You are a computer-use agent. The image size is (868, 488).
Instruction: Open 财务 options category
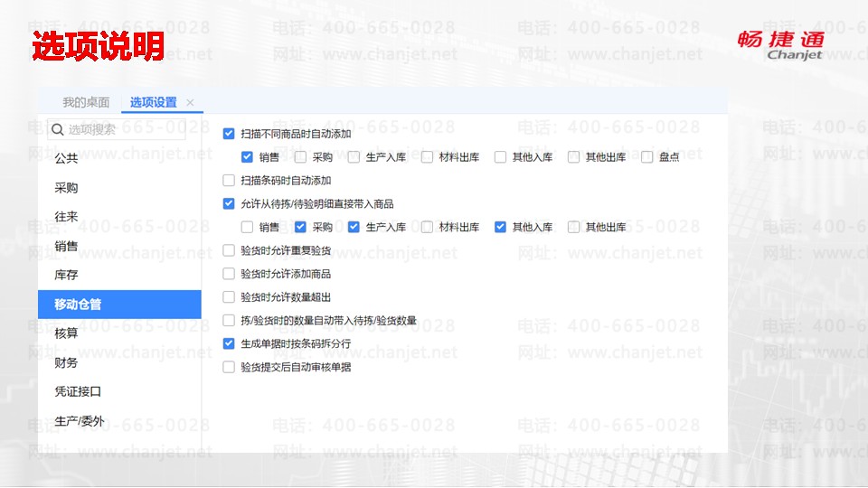click(119, 362)
